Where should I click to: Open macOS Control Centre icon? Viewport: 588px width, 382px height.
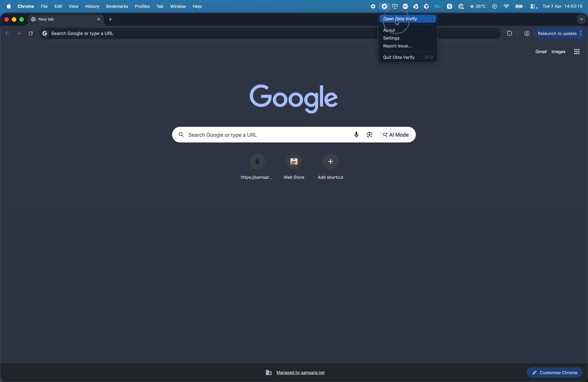[x=533, y=7]
